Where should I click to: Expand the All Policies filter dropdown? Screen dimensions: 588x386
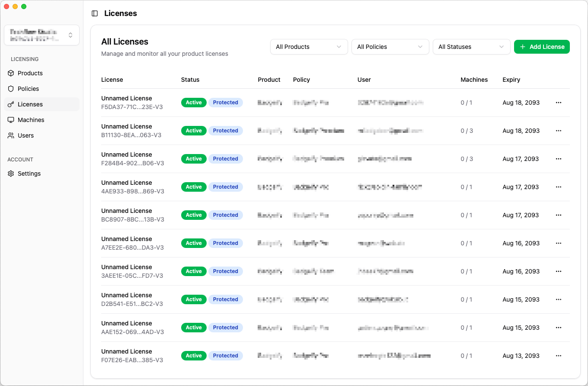[x=390, y=47]
